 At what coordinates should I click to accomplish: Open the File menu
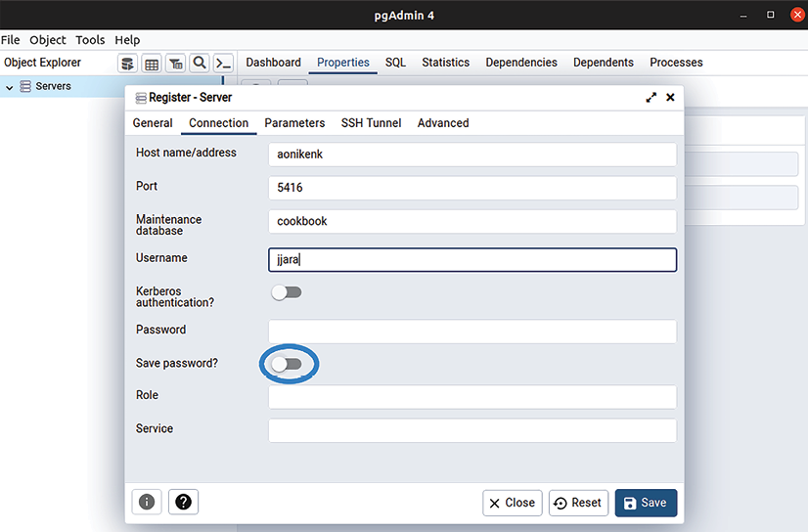[x=11, y=40]
